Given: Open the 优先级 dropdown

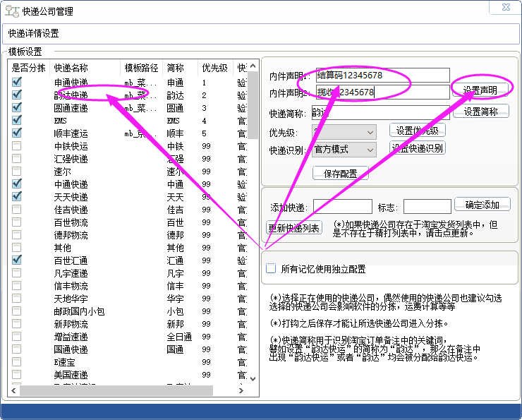Looking at the screenshot, I should coord(344,132).
